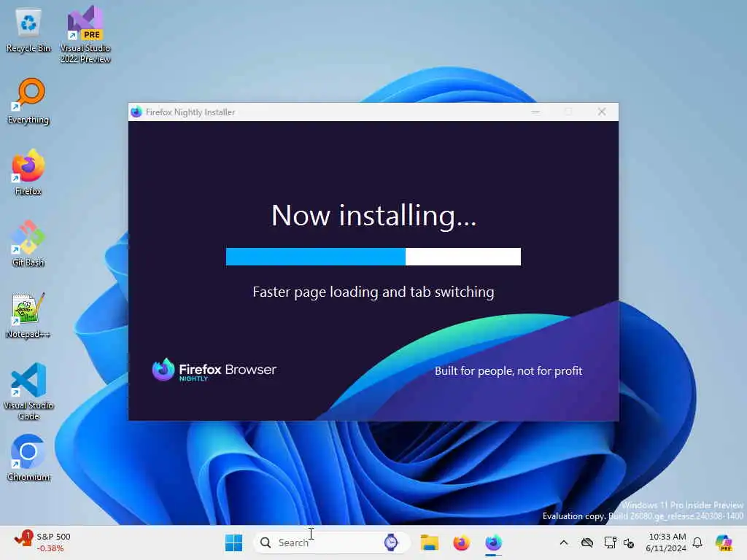
Task: Show hidden system tray icons
Action: click(x=564, y=542)
